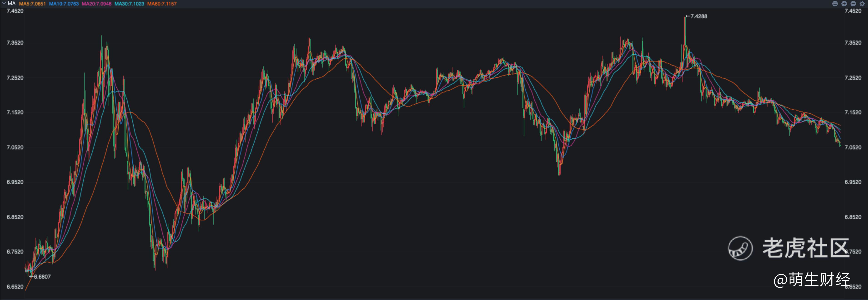The image size is (868, 300).
Task: Zoom out chart with minus icon
Action: pyautogui.click(x=853, y=4)
